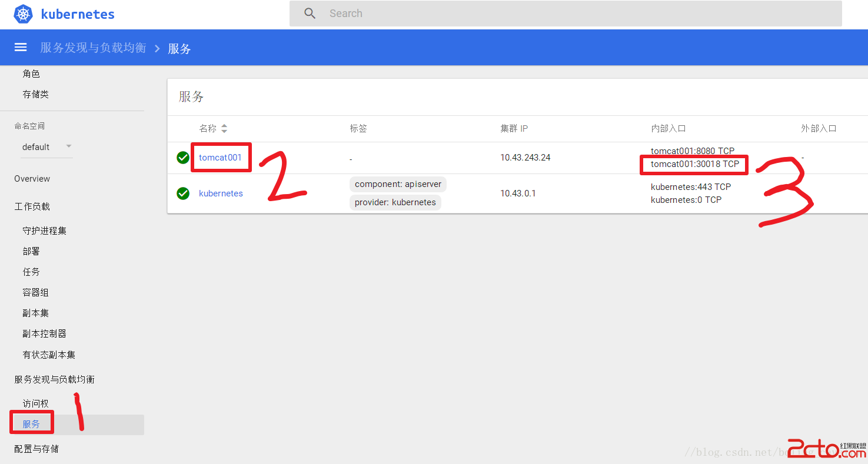
Task: Toggle ascending sort on the 名称 column
Action: 224,128
